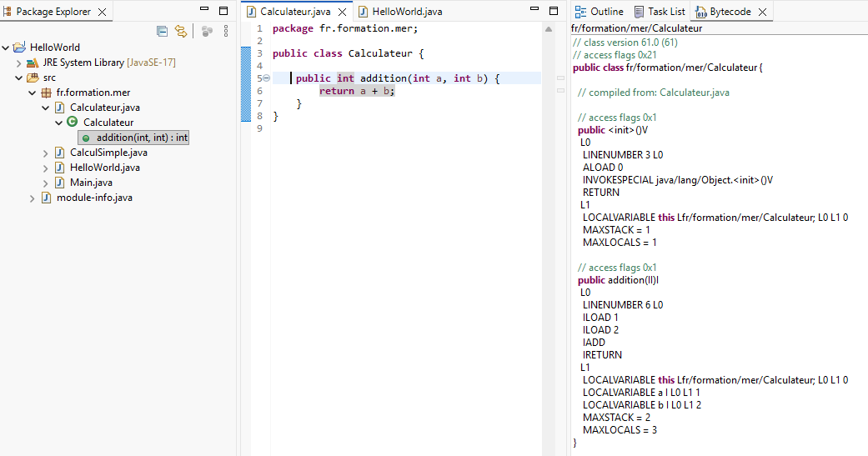This screenshot has width=868, height=456.
Task: Maximize the editor area
Action: coord(554,11)
